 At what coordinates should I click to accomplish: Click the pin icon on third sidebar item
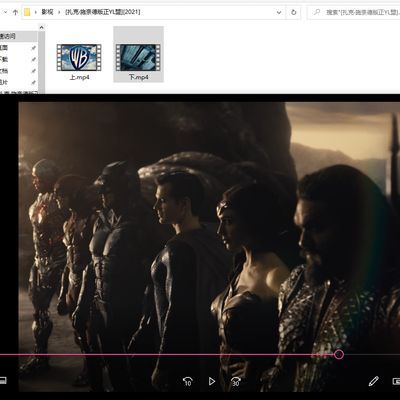click(x=33, y=71)
